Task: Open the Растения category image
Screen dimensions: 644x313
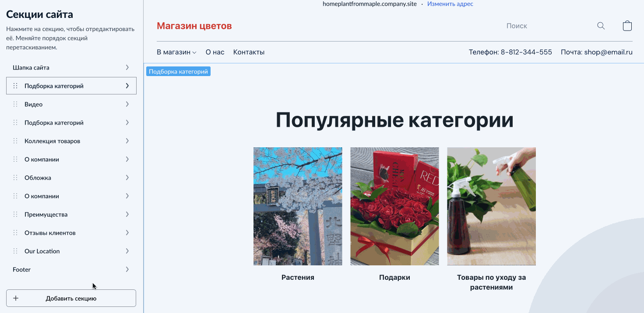Action: click(x=298, y=206)
